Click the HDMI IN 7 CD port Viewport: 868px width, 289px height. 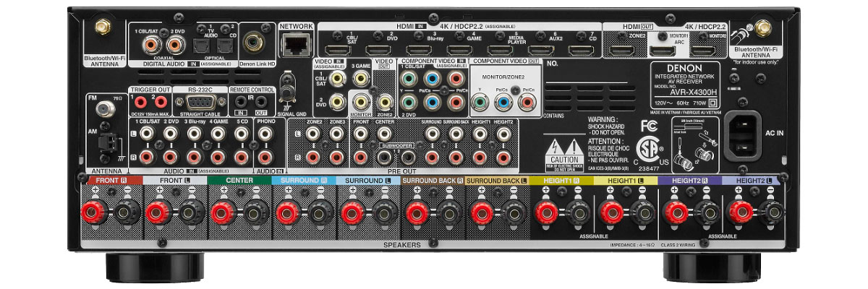581,50
